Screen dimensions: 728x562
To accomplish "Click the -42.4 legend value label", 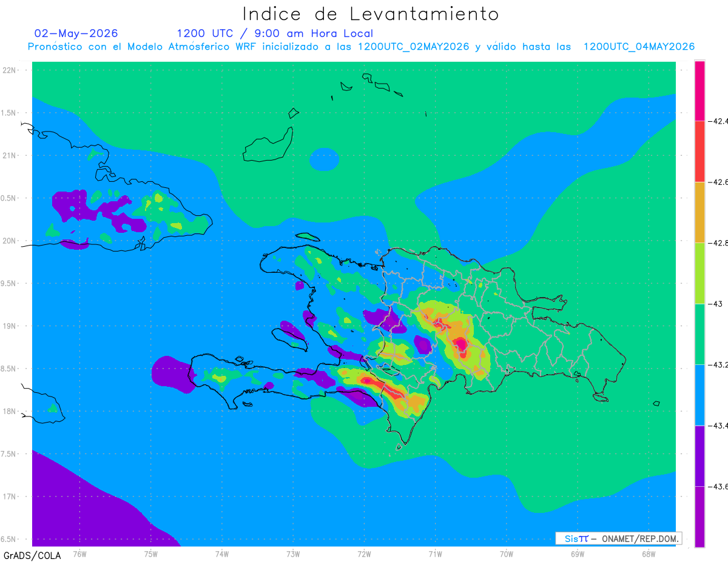I will (718, 121).
